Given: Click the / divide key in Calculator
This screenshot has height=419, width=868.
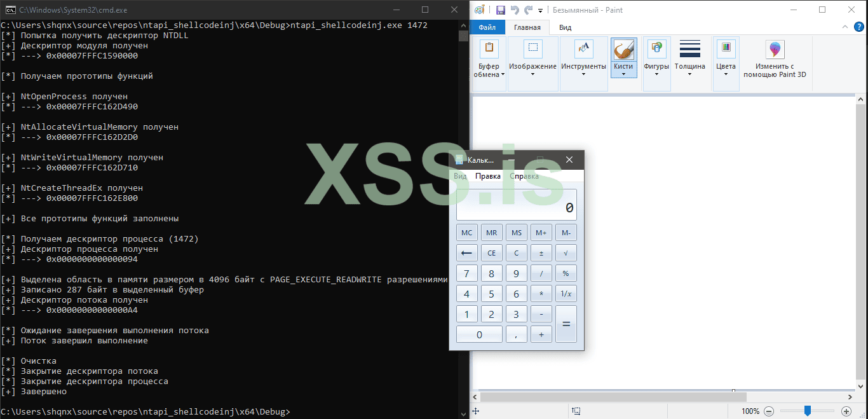Looking at the screenshot, I should pos(541,273).
